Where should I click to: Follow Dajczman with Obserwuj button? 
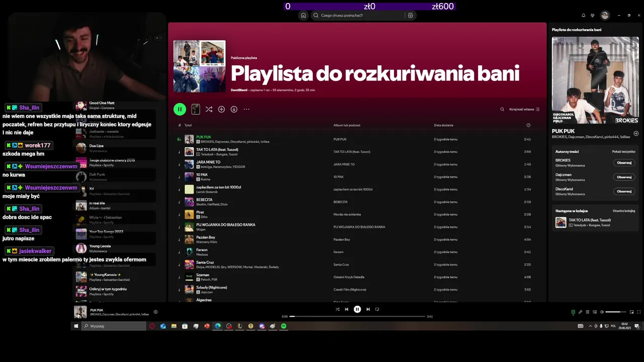tap(624, 177)
